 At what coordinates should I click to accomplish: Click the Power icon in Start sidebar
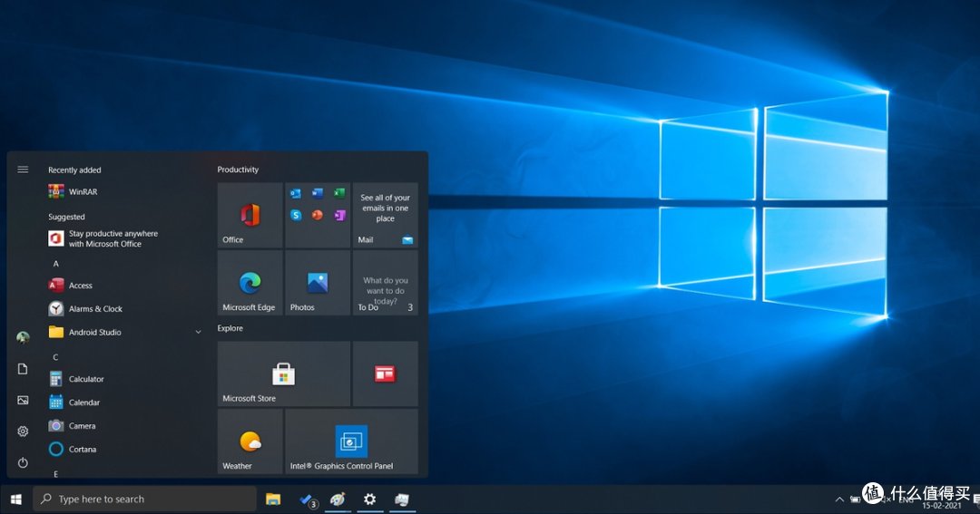[x=23, y=462]
